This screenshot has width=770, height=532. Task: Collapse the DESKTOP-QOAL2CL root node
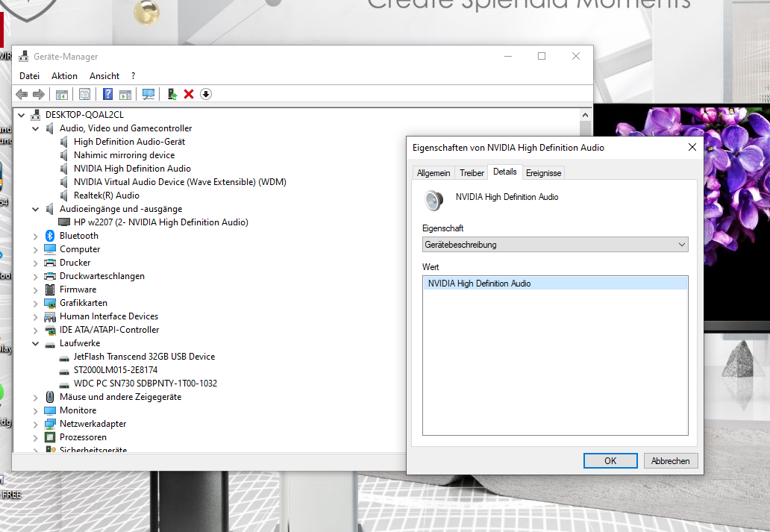click(21, 115)
